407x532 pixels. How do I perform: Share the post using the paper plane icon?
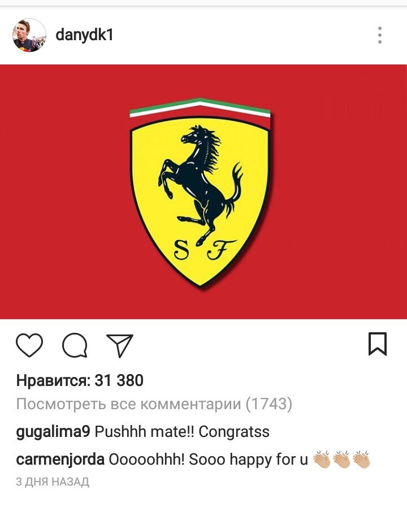click(120, 345)
